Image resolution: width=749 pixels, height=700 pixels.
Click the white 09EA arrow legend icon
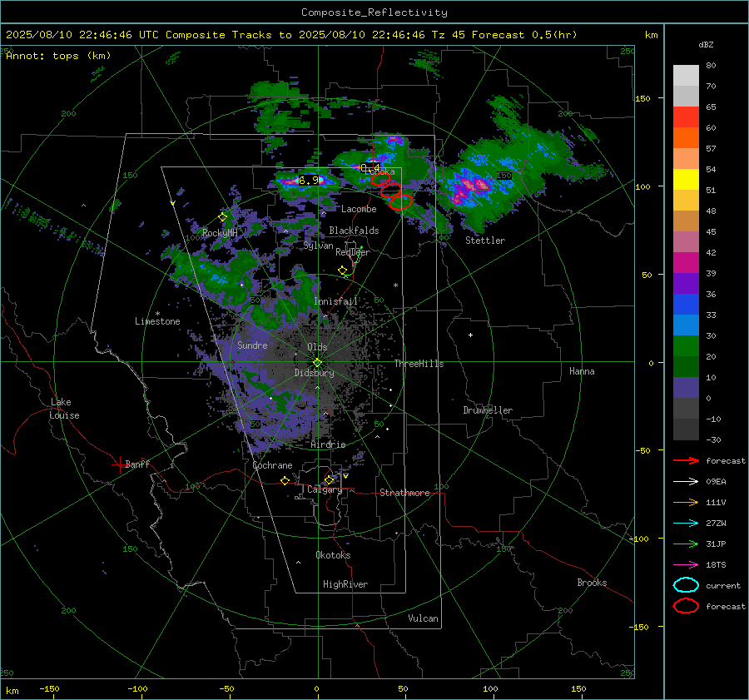pyautogui.click(x=686, y=482)
